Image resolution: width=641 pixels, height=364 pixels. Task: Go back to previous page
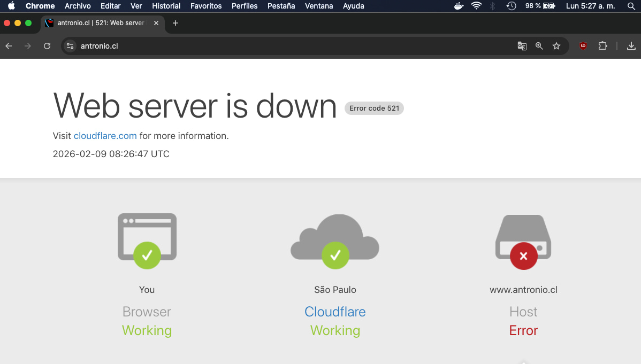[x=9, y=46]
